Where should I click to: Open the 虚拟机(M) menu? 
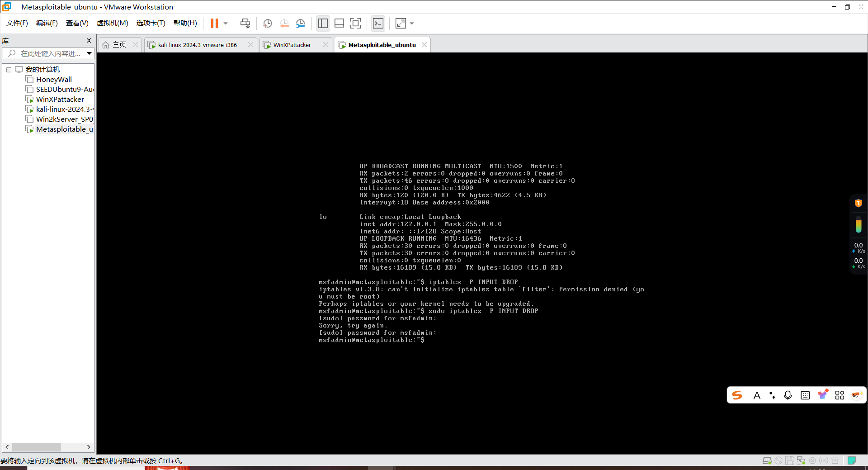tap(113, 23)
